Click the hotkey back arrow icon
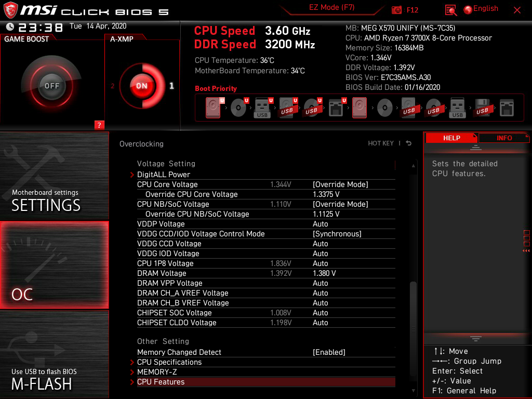 [409, 143]
